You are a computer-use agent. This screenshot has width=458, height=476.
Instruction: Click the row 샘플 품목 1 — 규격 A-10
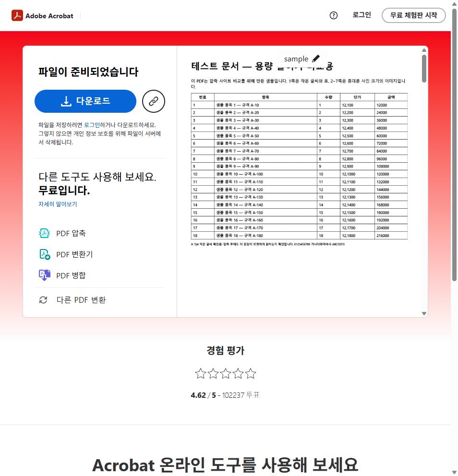(x=299, y=105)
